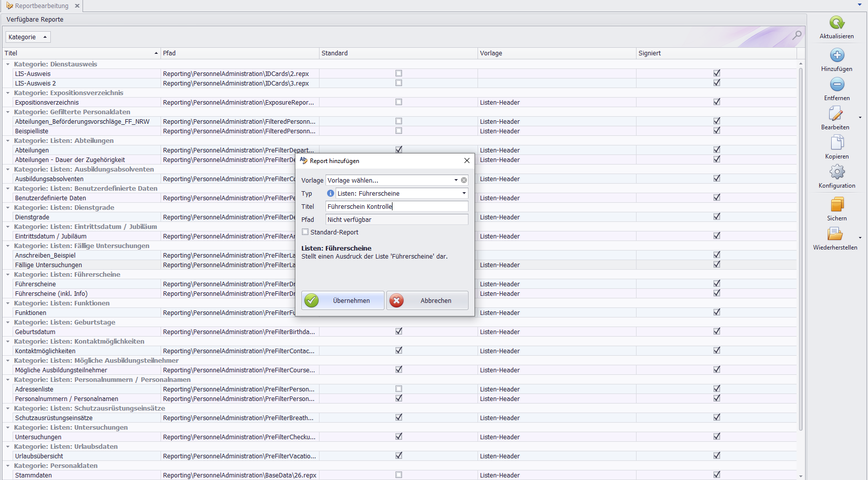The height and width of the screenshot is (480, 868).
Task: Enable the Standard-Report checkbox
Action: (x=305, y=232)
